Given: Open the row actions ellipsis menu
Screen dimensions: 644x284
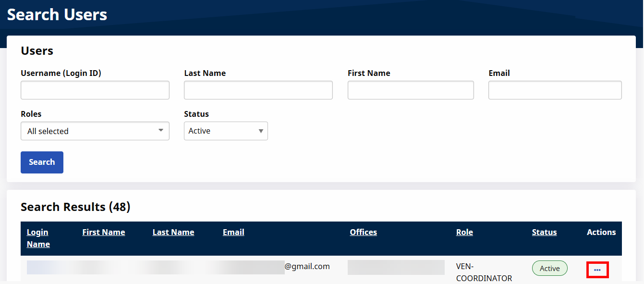Looking at the screenshot, I should tap(597, 270).
